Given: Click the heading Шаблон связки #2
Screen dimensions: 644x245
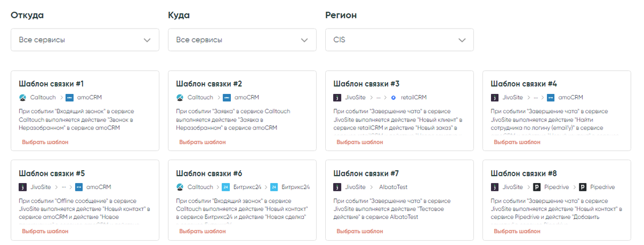Looking at the screenshot, I should 209,84.
